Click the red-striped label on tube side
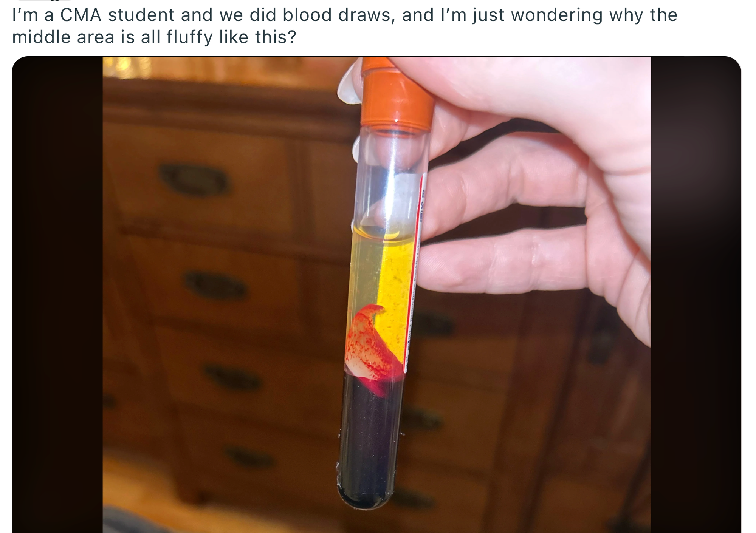This screenshot has width=756, height=533. click(415, 272)
